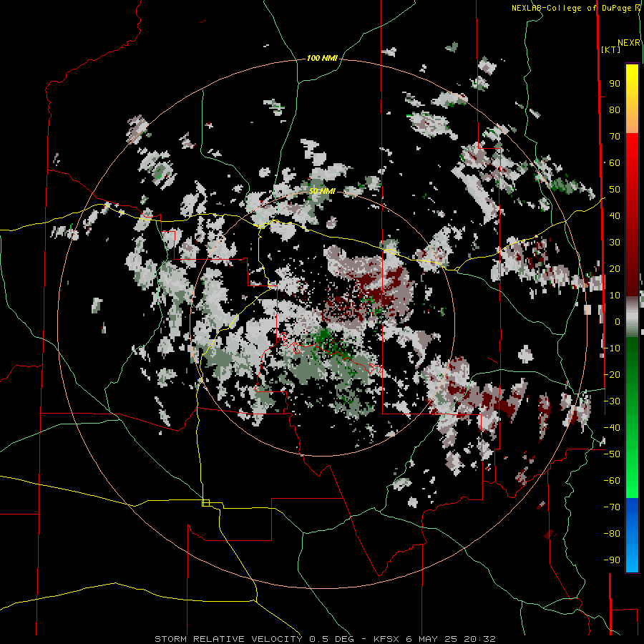Click the 0 value on the velocity scale
Image resolution: width=644 pixels, height=644 pixels.
pos(618,321)
